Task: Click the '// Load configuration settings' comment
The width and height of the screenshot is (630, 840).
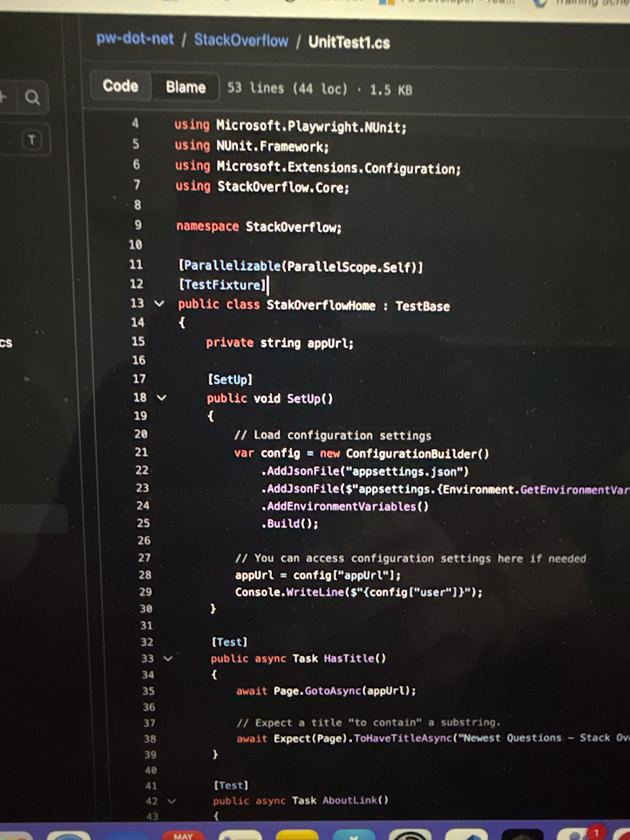Action: [x=333, y=435]
